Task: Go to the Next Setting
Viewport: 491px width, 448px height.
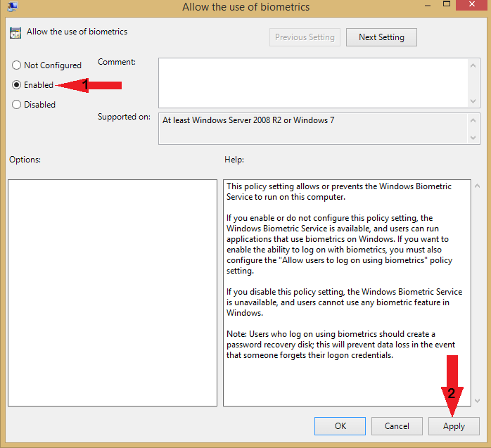Action: coord(381,37)
